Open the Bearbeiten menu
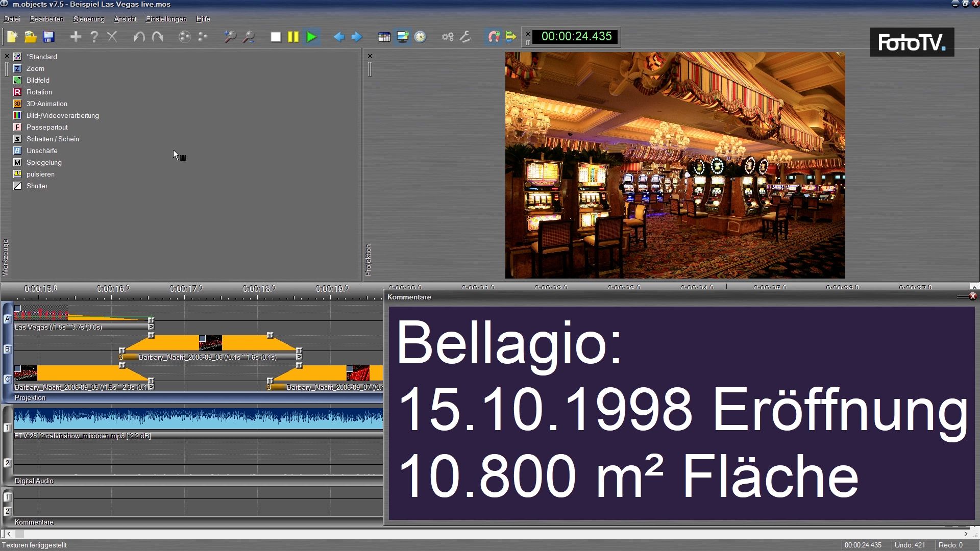 click(x=47, y=19)
